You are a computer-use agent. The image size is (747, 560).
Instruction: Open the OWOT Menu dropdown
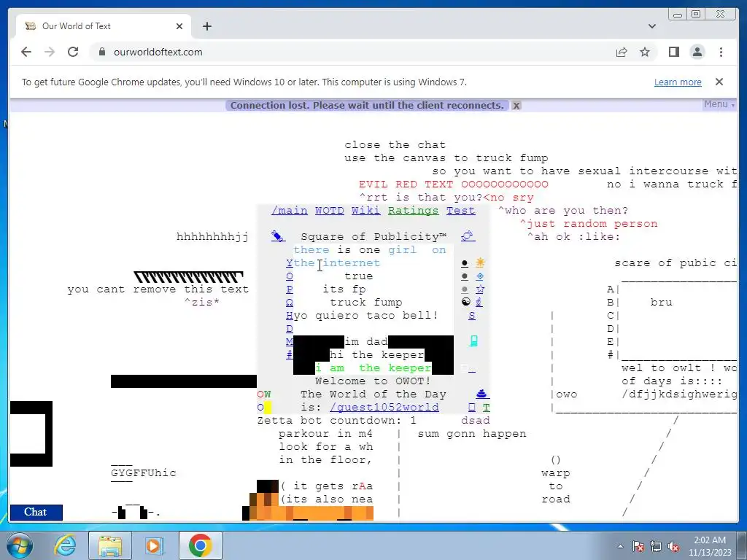[x=719, y=104]
